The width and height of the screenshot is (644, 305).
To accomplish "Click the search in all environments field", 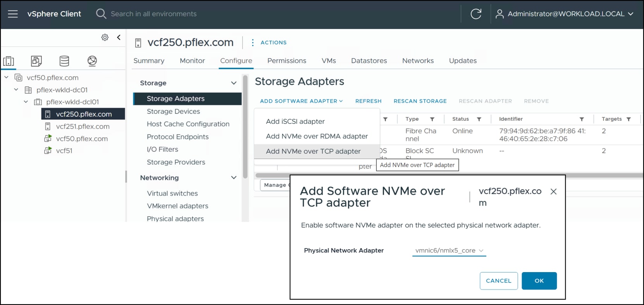I will pyautogui.click(x=153, y=14).
